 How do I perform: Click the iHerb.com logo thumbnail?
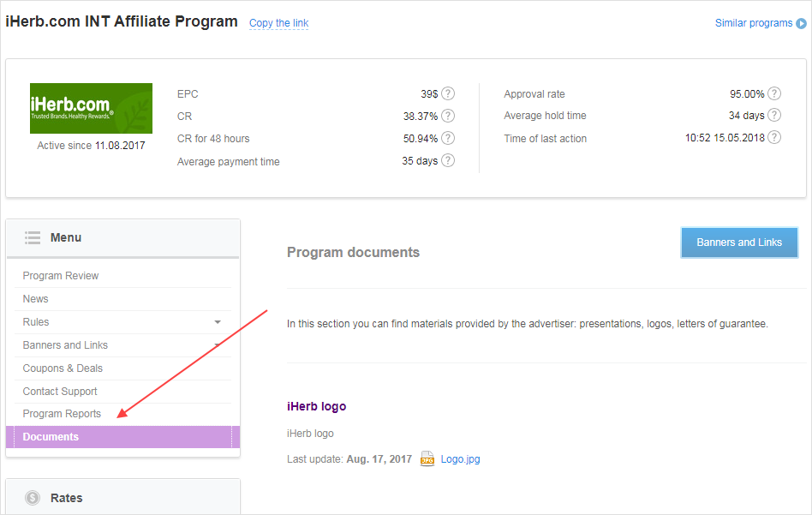point(91,108)
